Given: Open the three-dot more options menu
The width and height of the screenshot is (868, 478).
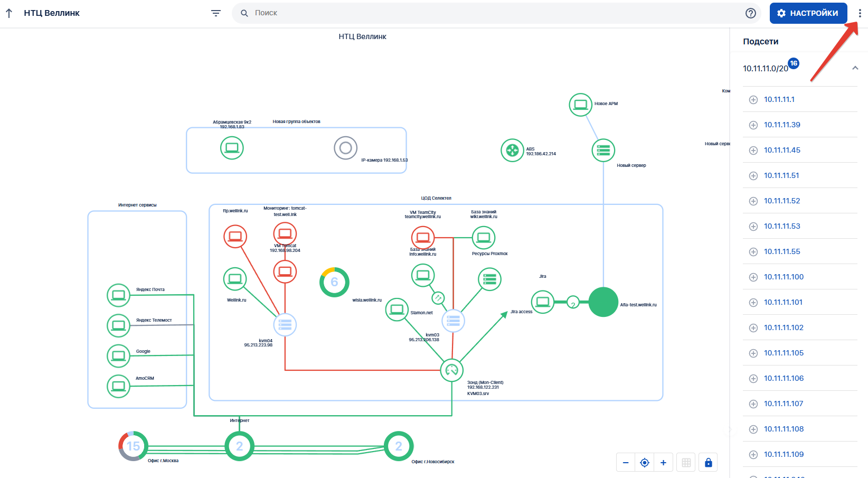Looking at the screenshot, I should (860, 13).
